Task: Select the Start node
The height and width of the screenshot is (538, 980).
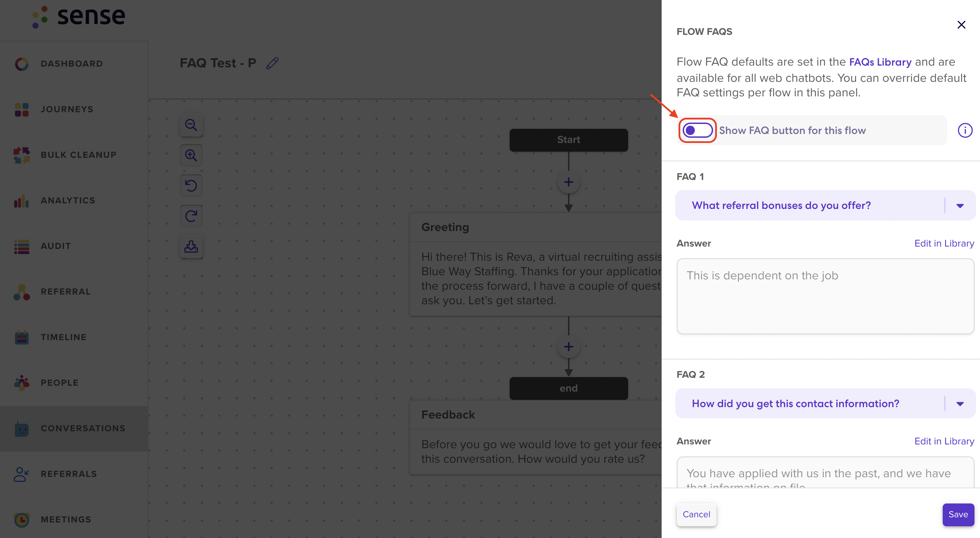Action: [568, 140]
